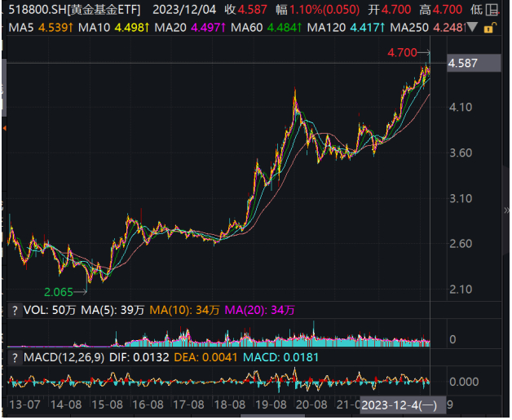Click the MA20 4.497 indicator label

click(x=190, y=28)
